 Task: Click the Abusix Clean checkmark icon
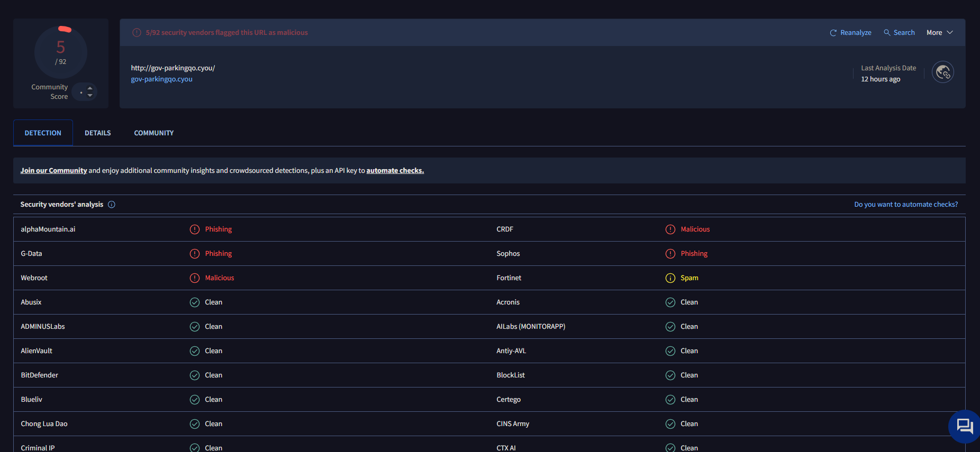[x=195, y=302]
